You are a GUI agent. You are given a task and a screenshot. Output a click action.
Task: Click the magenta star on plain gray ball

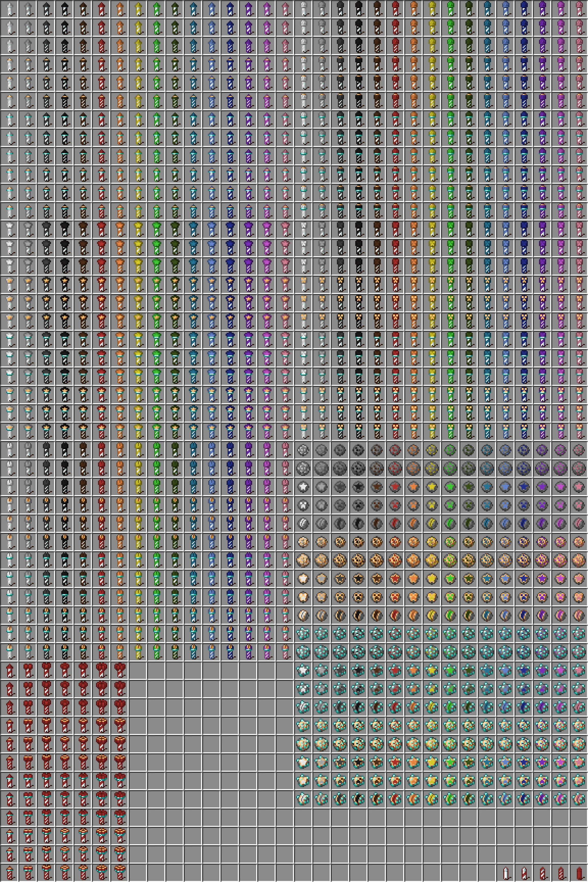pos(560,487)
